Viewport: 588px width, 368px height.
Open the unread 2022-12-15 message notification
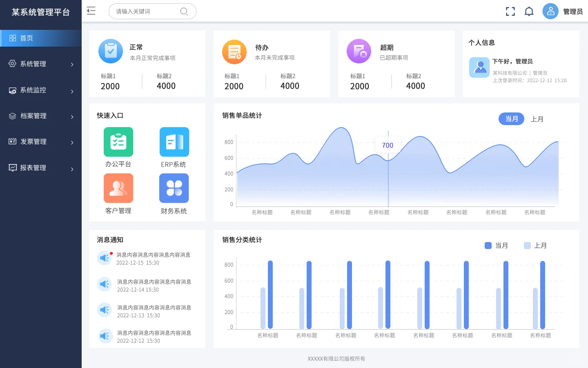coord(153,258)
